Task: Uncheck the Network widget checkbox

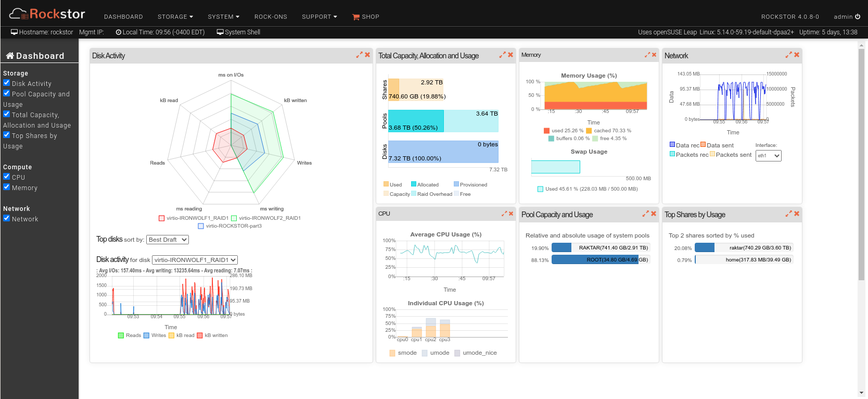Action: pos(7,218)
